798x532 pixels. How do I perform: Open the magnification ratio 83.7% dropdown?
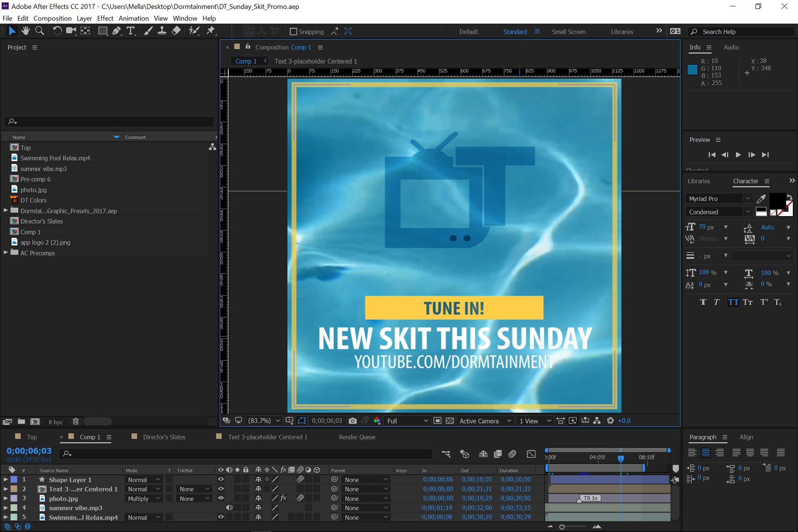coord(264,421)
